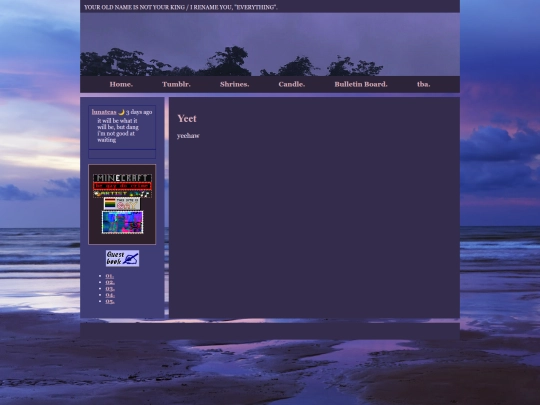Click the banner image with tree silhouettes

click(x=270, y=44)
